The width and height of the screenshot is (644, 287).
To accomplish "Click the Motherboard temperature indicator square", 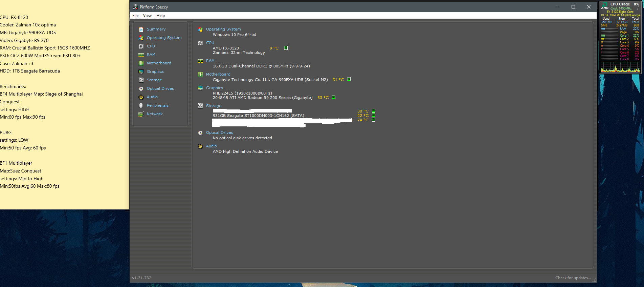I will 349,79.
